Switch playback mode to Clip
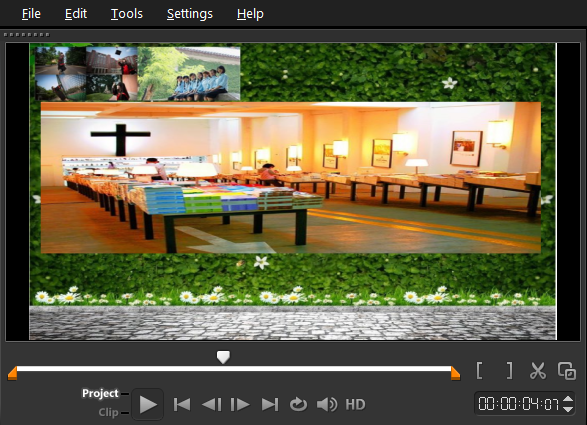 click(x=109, y=412)
